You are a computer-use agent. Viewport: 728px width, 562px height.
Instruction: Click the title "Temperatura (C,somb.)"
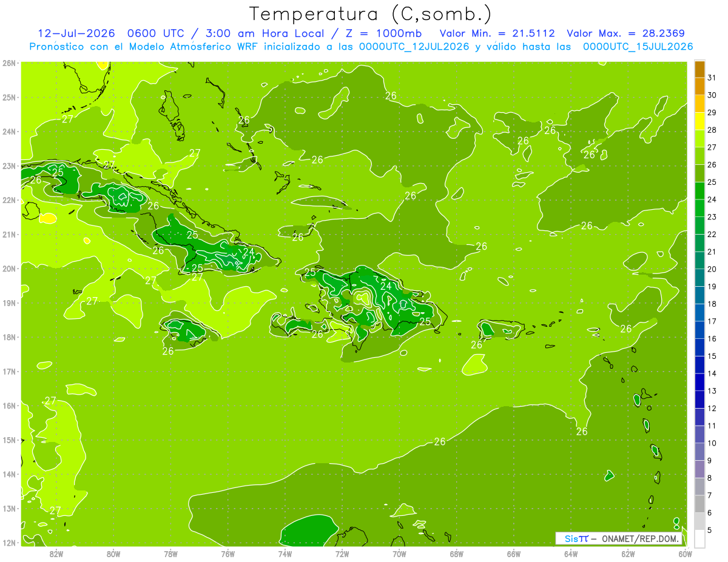[370, 14]
